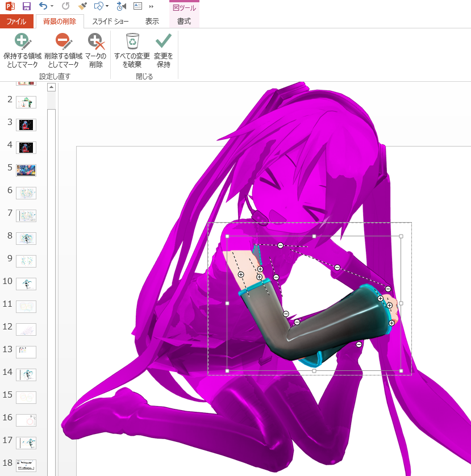This screenshot has width=471, height=476.
Task: Select the マークの削除 tool
Action: click(96, 51)
